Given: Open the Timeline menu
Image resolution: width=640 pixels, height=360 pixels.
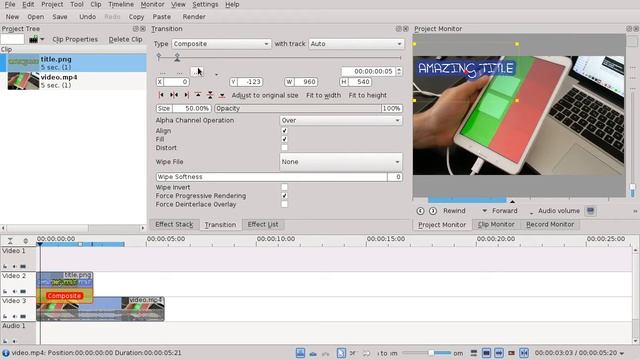Looking at the screenshot, I should coord(121,4).
